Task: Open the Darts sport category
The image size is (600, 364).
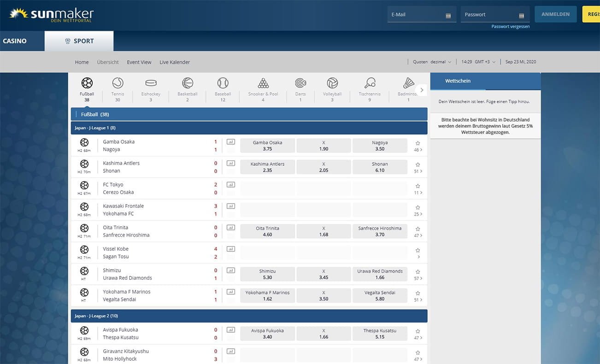Action: click(300, 83)
